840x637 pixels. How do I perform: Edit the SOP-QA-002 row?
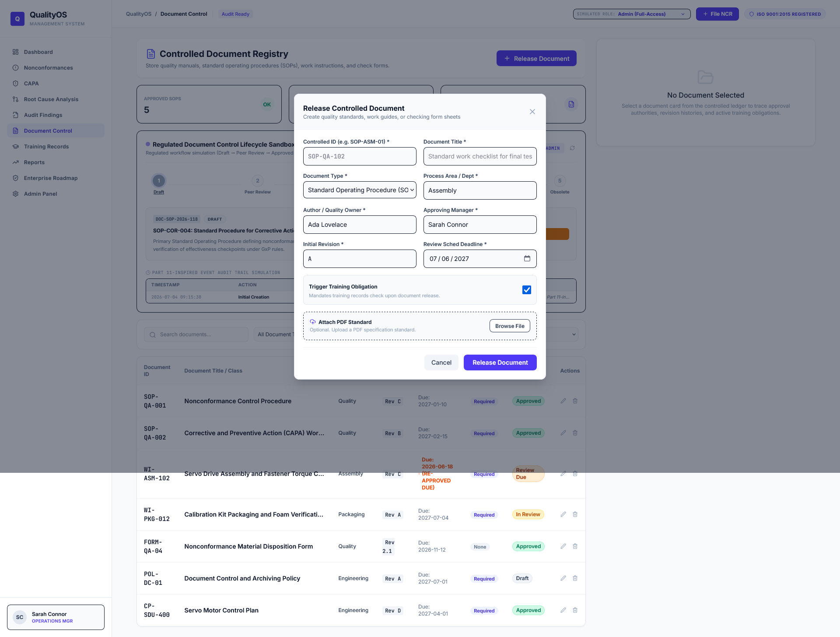[x=563, y=433]
